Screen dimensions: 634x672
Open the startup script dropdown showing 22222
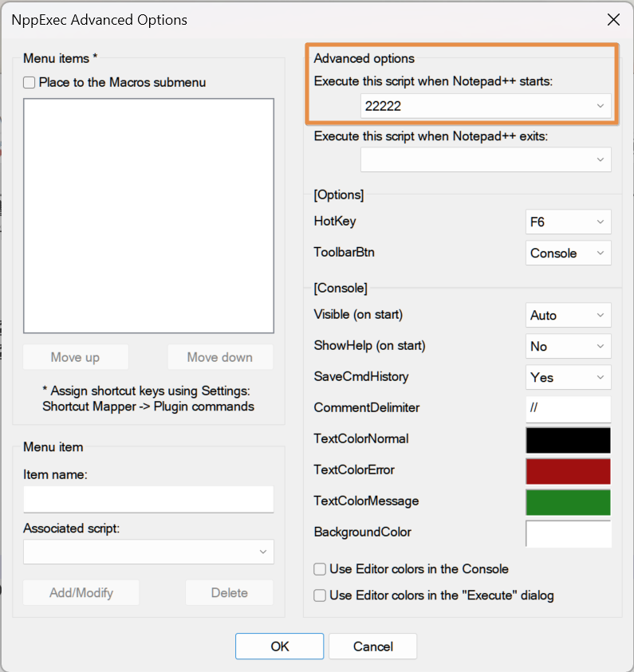click(486, 105)
